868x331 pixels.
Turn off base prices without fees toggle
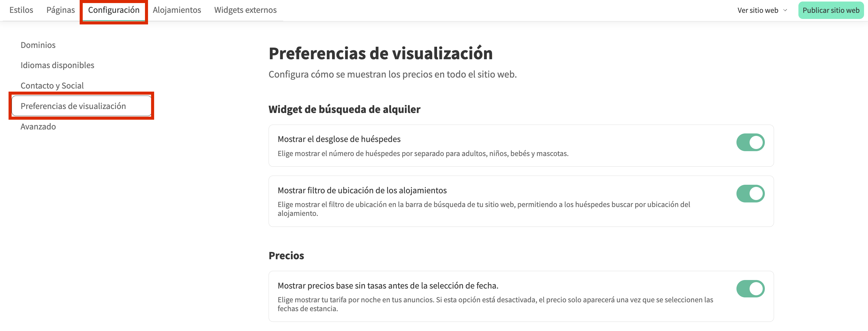pos(750,289)
